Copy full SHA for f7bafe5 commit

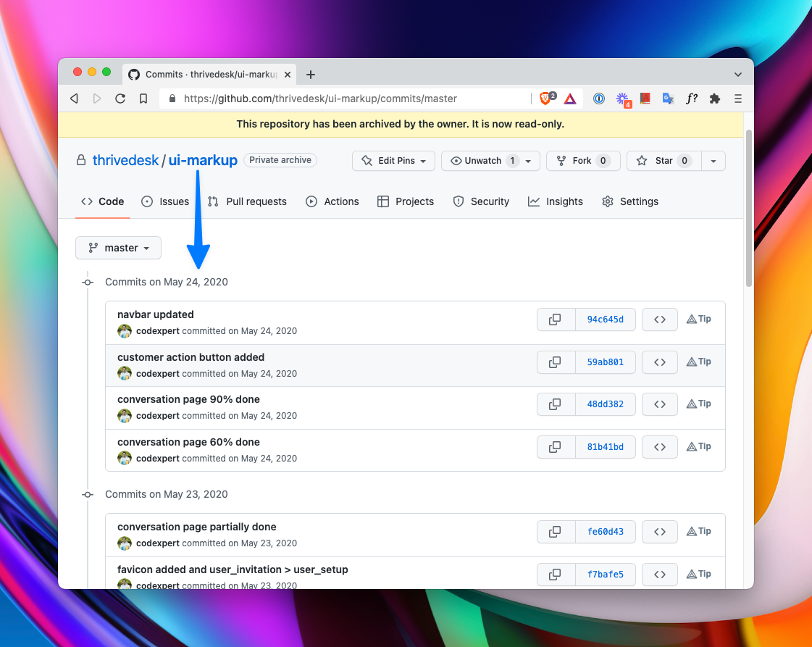[556, 574]
